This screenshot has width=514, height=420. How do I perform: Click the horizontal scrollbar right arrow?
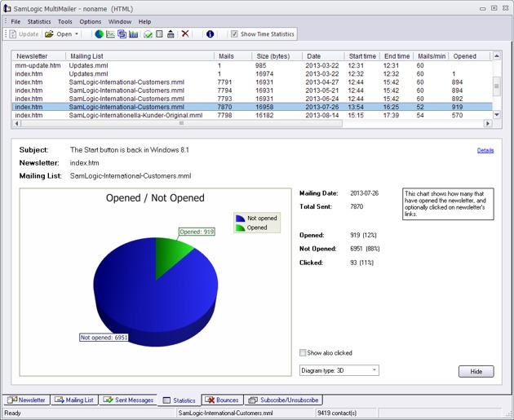point(488,123)
